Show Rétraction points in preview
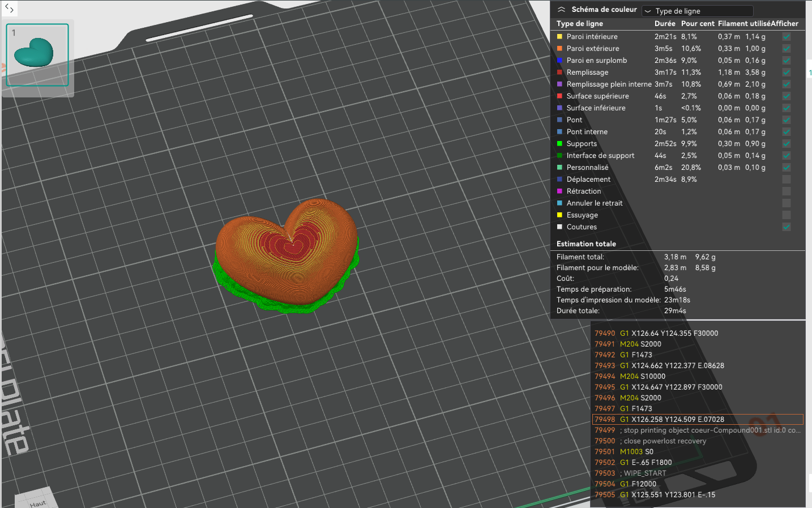The image size is (812, 508). (x=786, y=191)
